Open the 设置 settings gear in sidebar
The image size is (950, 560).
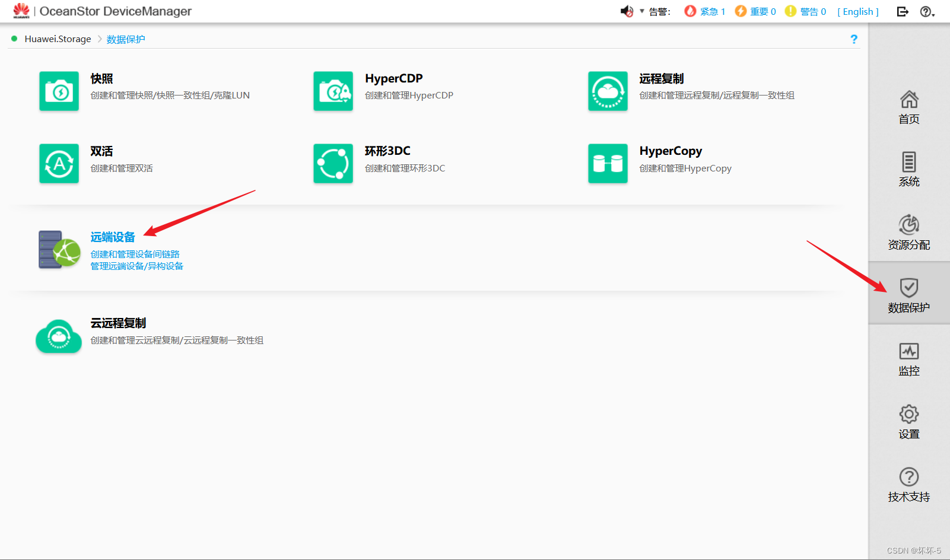(909, 422)
